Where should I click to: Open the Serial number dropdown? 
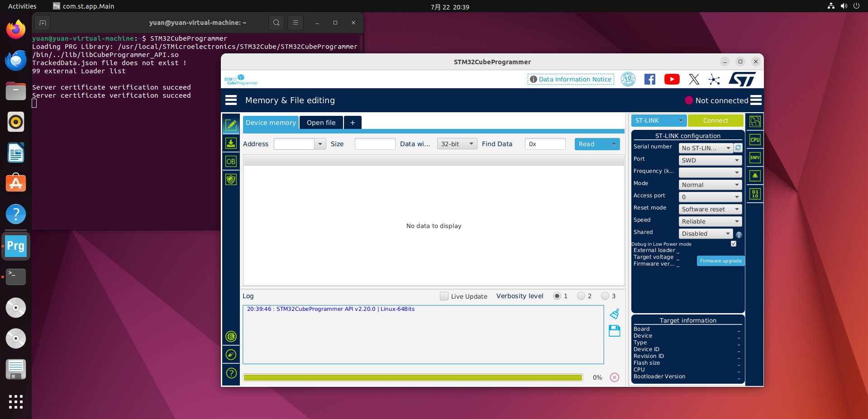pos(706,148)
